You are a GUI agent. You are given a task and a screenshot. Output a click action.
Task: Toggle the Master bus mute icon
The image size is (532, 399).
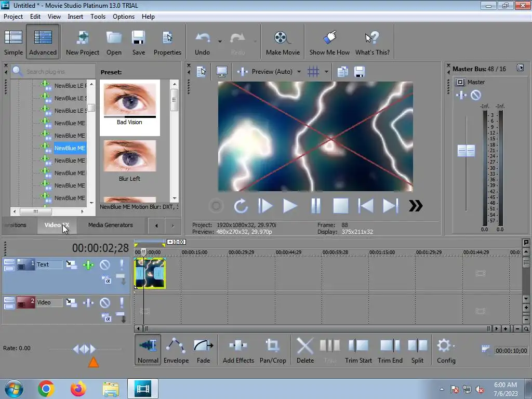click(476, 96)
